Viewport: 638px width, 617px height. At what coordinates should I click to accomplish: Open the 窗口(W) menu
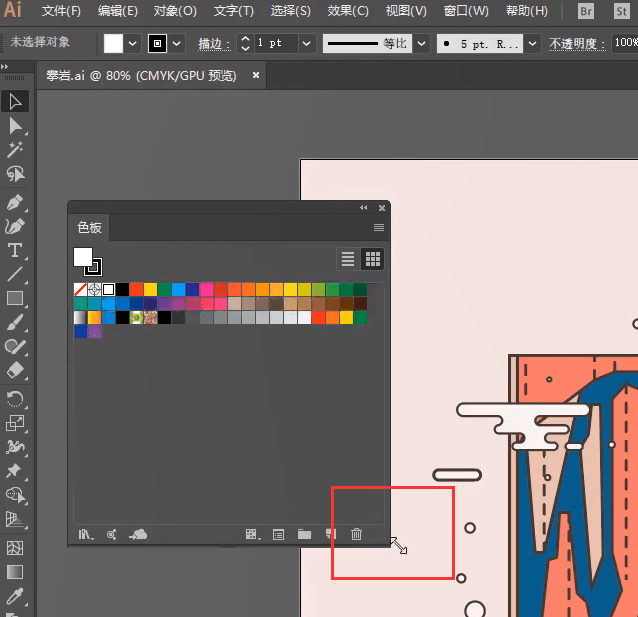point(466,11)
